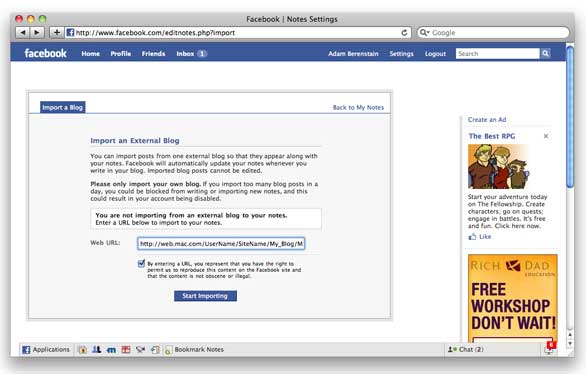Go forward with the browser forward arrow
This screenshot has height=374, width=586.
pos(37,33)
